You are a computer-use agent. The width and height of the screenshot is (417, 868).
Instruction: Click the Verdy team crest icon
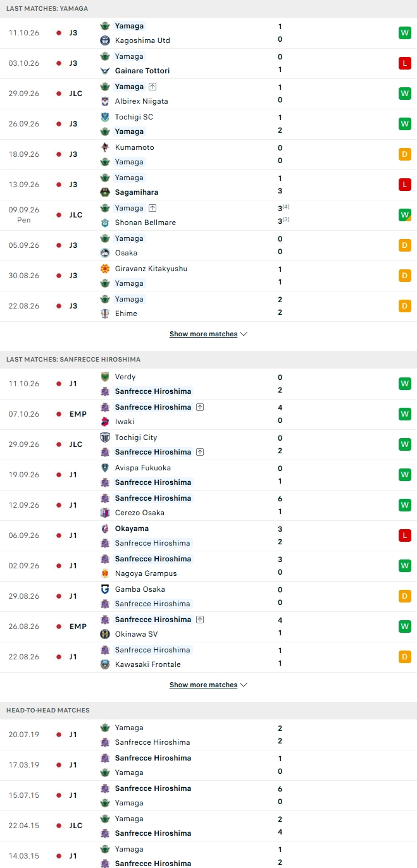105,377
